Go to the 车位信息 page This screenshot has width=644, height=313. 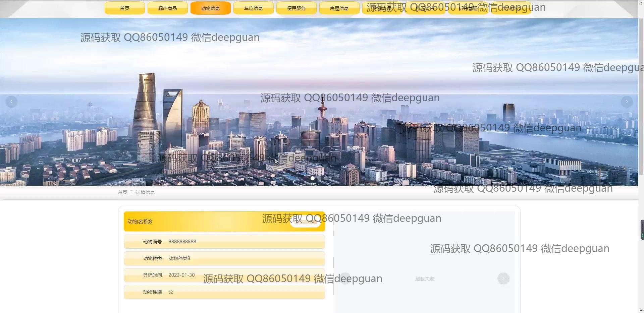coord(254,8)
